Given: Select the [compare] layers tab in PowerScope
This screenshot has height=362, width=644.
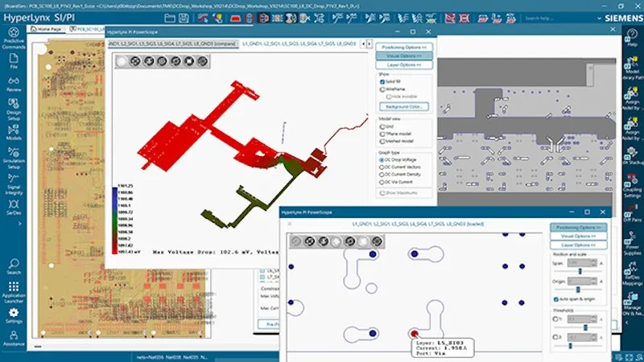Looking at the screenshot, I should pos(172,43).
